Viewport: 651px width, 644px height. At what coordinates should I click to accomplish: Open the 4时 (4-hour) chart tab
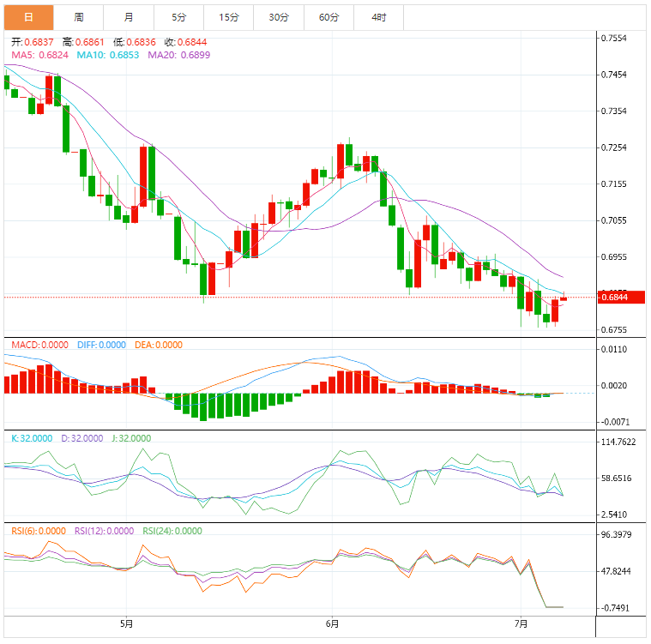[x=379, y=17]
